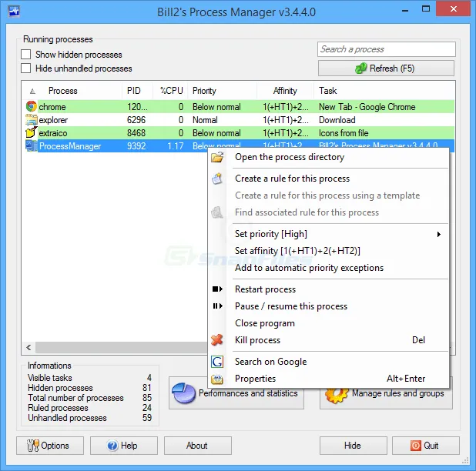Sort by the Priority column header

[x=204, y=91]
